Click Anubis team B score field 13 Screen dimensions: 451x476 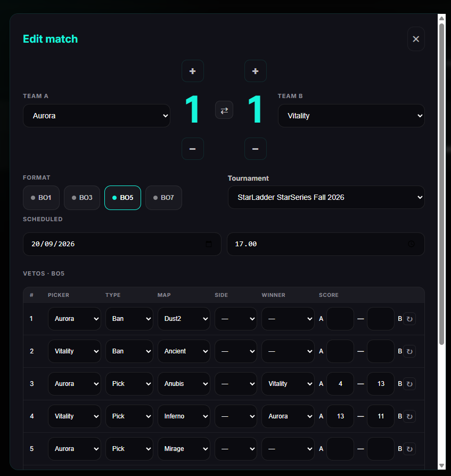point(381,384)
